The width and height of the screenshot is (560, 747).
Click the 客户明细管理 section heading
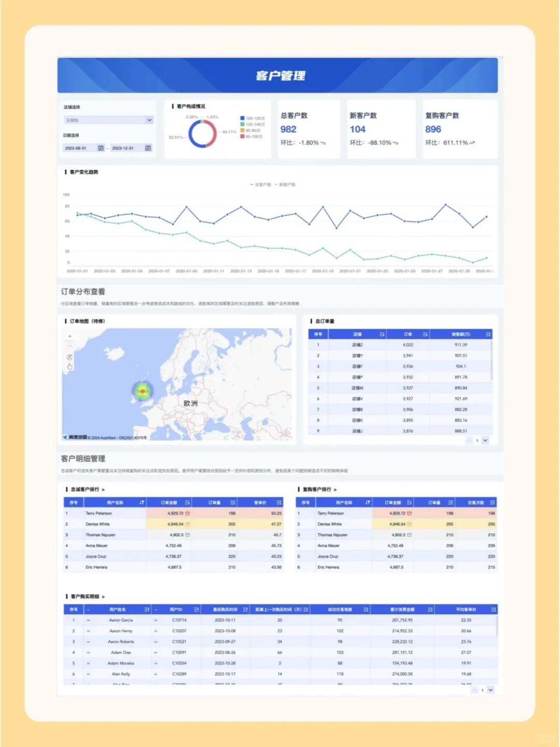[x=83, y=459]
